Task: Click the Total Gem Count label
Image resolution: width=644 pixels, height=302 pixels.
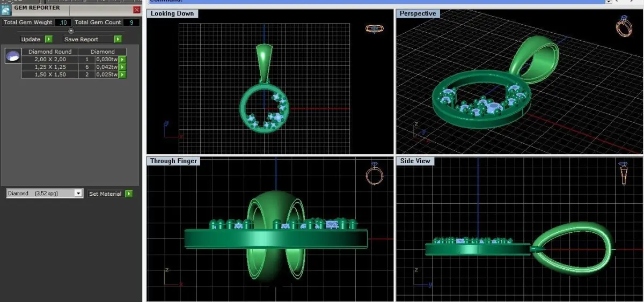Action: [x=98, y=23]
